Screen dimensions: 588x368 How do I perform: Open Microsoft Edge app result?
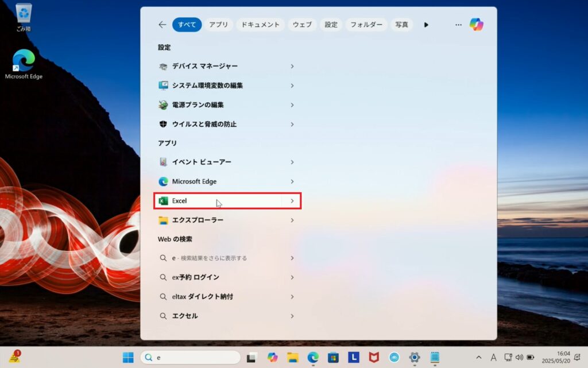pos(227,181)
